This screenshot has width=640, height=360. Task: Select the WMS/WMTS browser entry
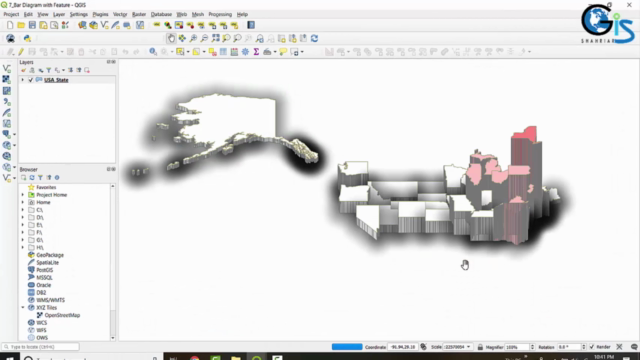coord(51,300)
